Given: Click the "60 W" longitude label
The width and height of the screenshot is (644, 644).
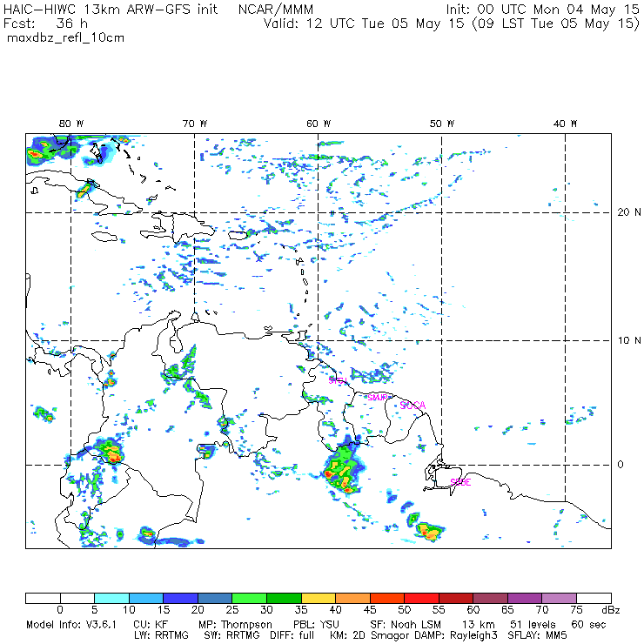Looking at the screenshot, I should (x=319, y=124).
